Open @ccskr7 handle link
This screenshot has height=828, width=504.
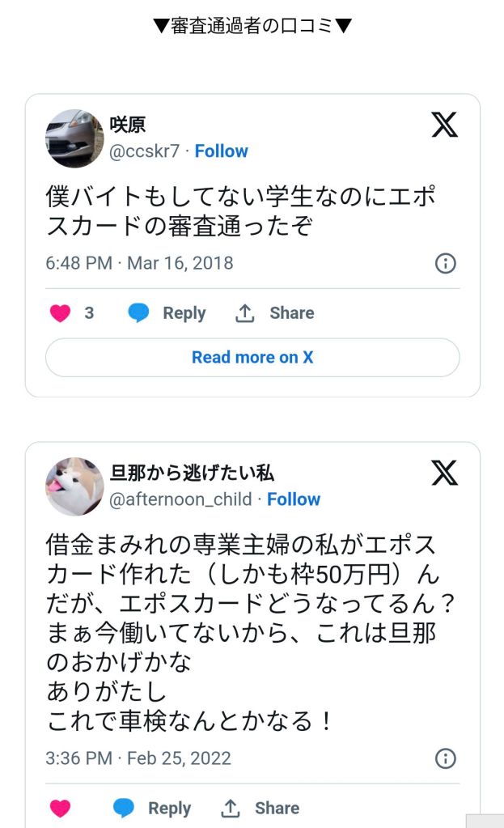point(144,151)
